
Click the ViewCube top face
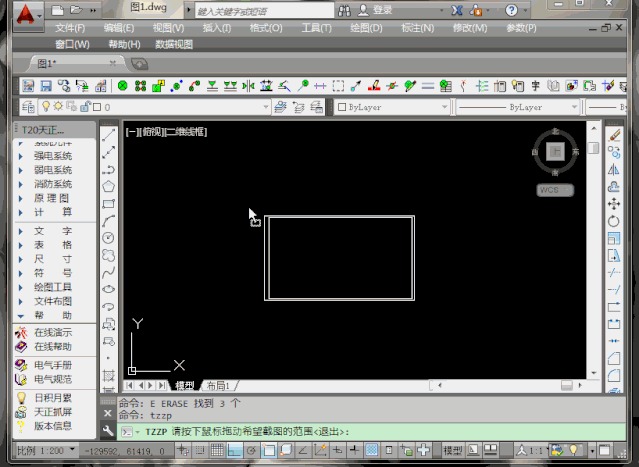pos(555,152)
